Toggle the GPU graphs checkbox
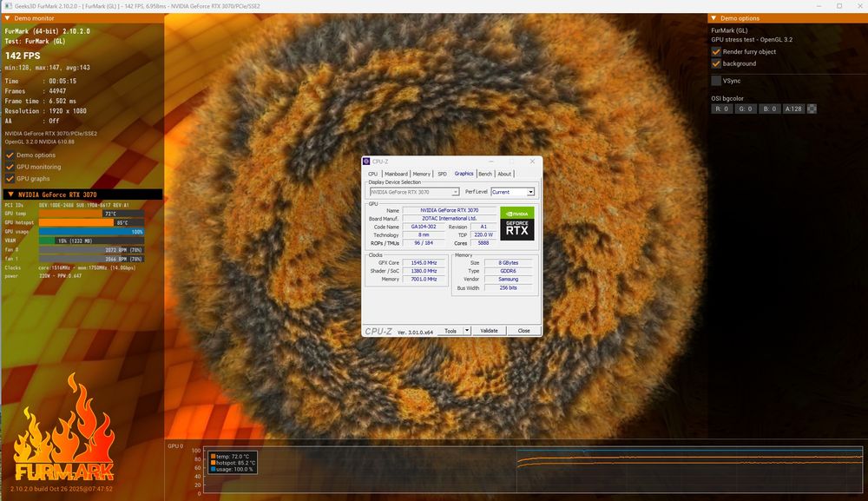 [x=10, y=178]
